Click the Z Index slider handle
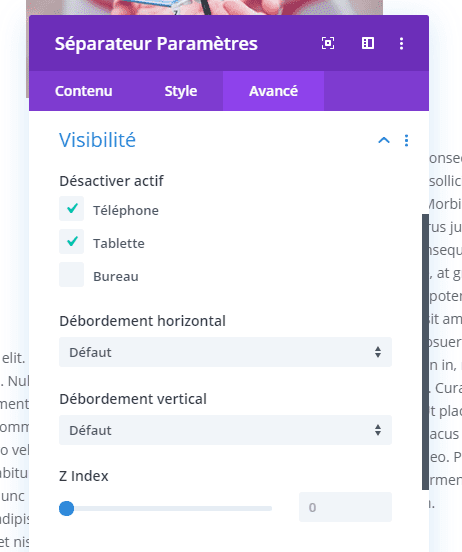This screenshot has width=462, height=552. pyautogui.click(x=67, y=508)
